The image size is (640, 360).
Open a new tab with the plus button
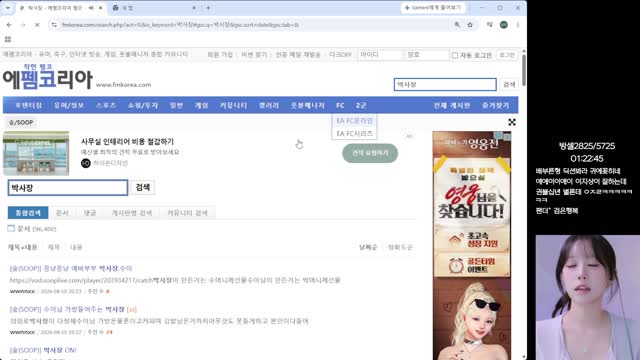click(x=208, y=8)
